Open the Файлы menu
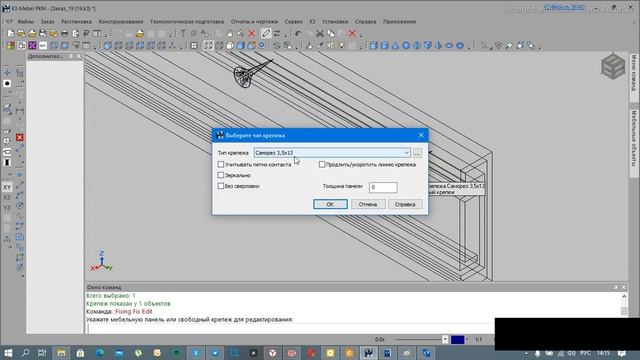640x360 pixels. pyautogui.click(x=26, y=22)
